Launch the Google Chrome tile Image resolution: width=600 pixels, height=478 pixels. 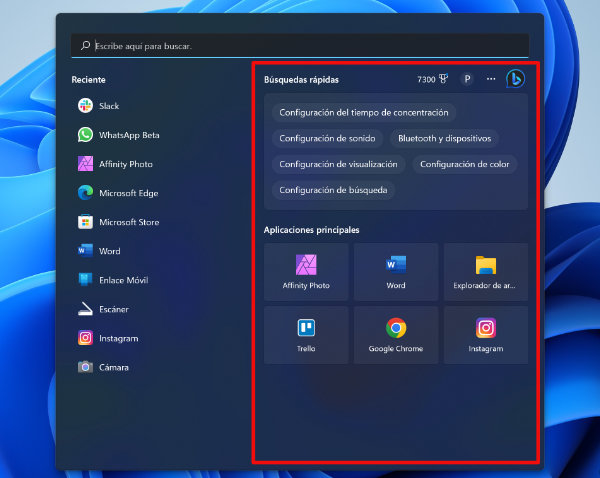396,335
